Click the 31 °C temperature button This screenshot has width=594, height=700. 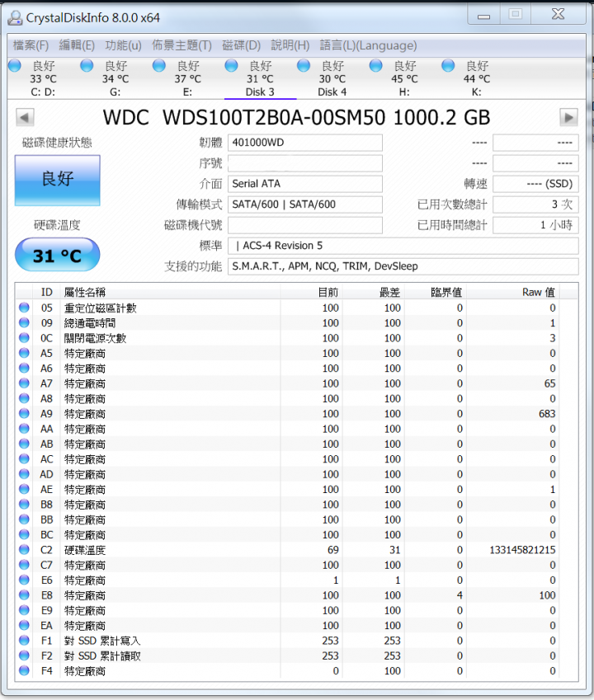(57, 255)
